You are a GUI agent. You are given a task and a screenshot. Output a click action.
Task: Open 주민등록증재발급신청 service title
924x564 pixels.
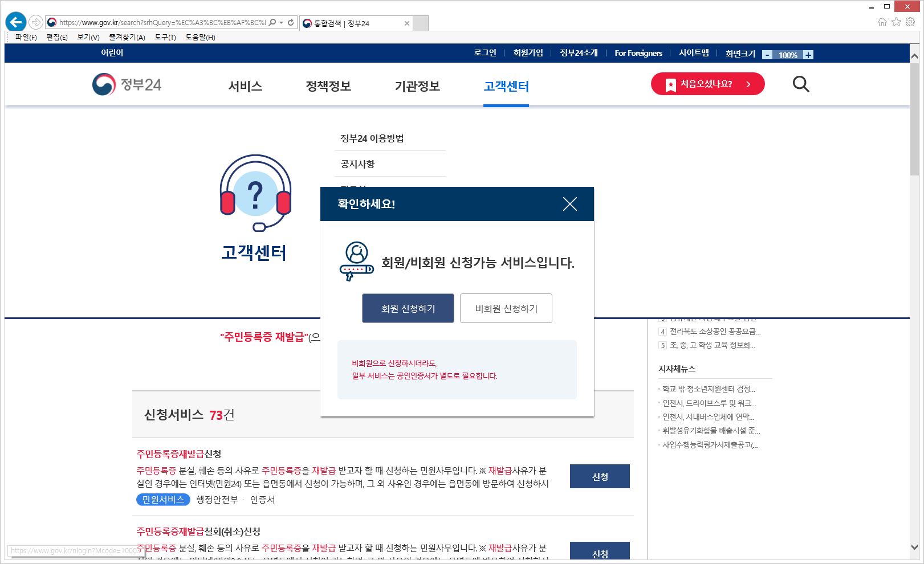tap(178, 454)
